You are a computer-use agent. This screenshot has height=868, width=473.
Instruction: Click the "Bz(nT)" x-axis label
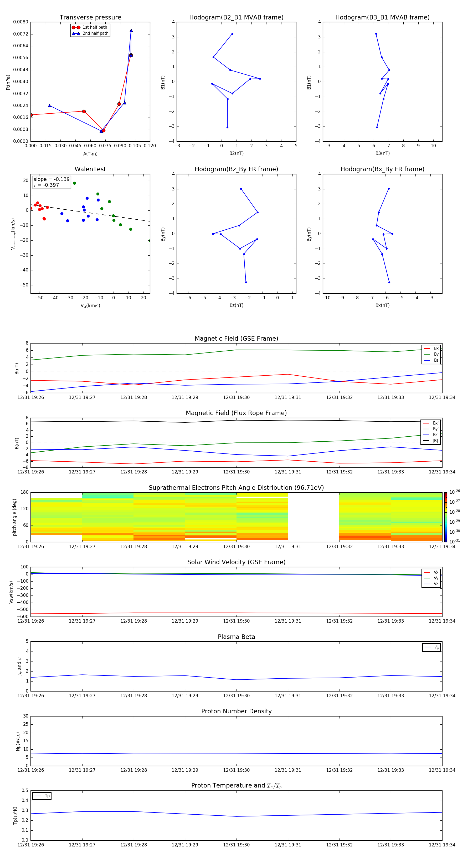[236, 305]
